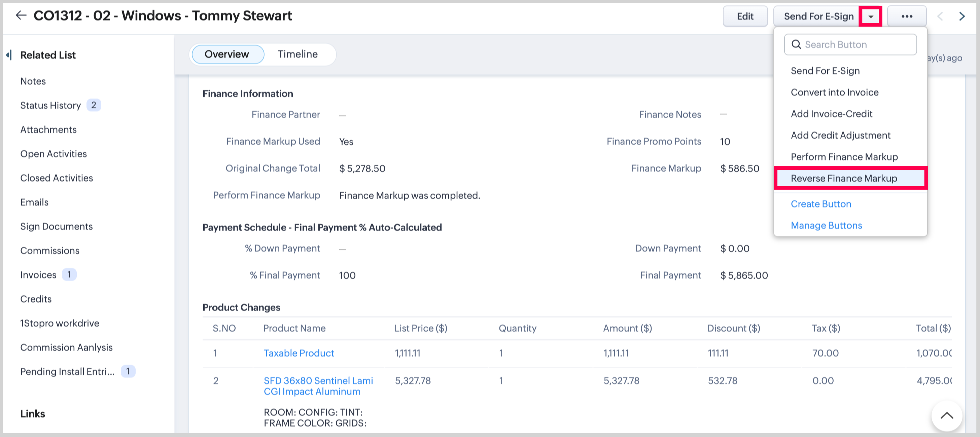This screenshot has width=980, height=437.
Task: Click the Edit button
Action: tap(744, 16)
